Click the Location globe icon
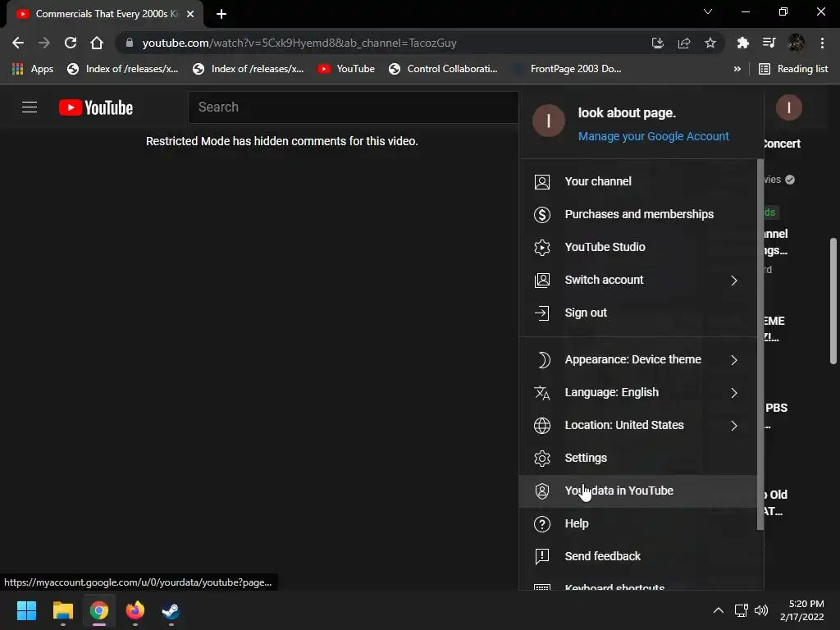 (541, 426)
